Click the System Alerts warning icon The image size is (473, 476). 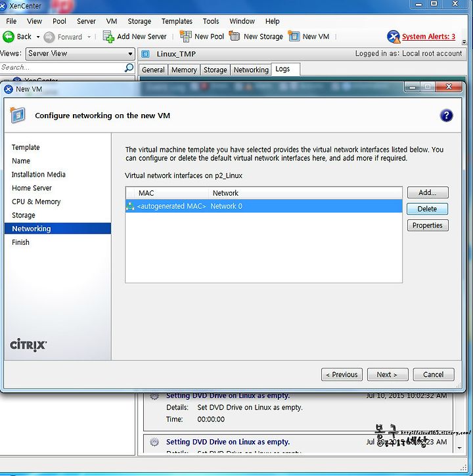[x=394, y=37]
